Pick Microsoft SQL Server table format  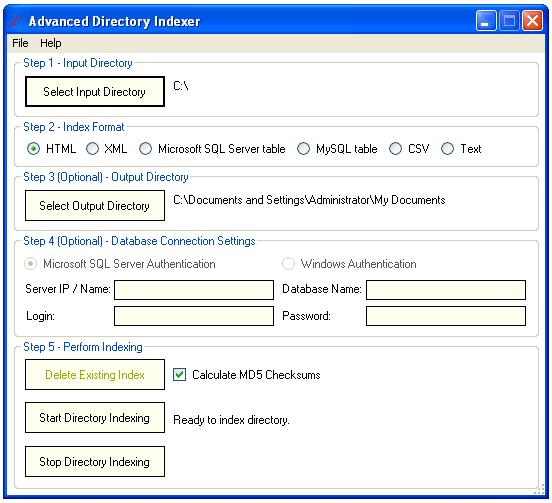point(145,149)
